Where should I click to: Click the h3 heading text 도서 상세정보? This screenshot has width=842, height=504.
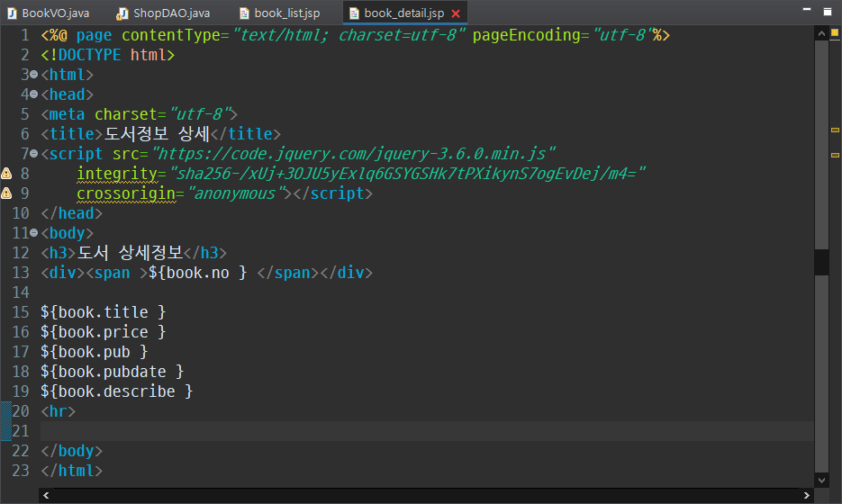pyautogui.click(x=131, y=252)
